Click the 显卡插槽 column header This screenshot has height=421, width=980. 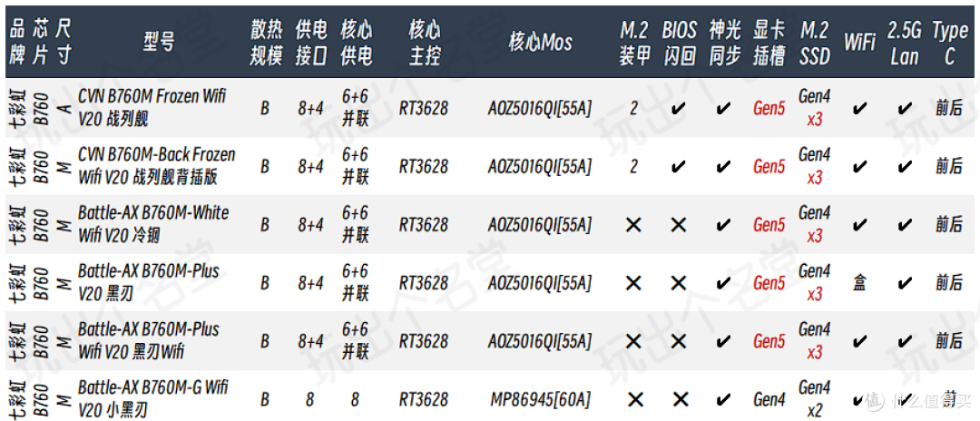769,43
